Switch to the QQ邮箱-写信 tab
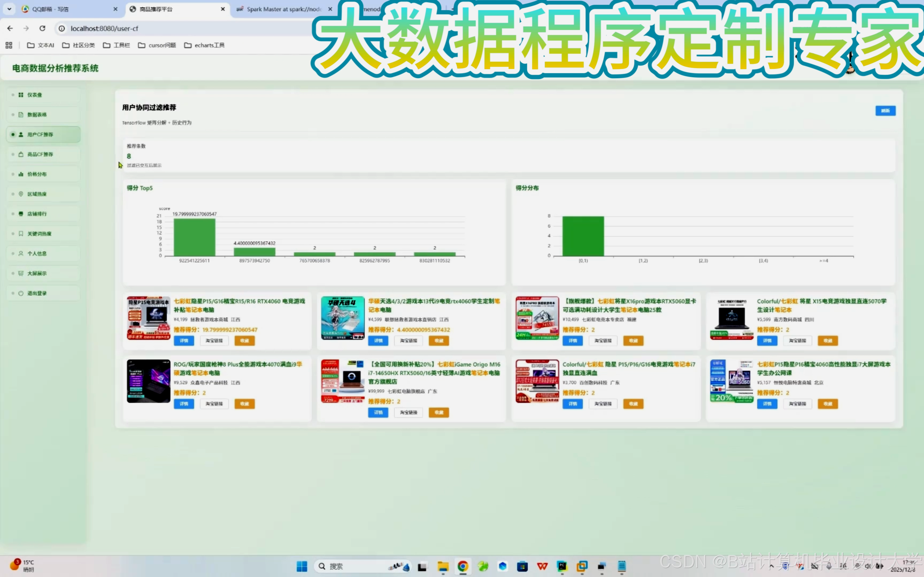The width and height of the screenshot is (924, 577). (50, 9)
